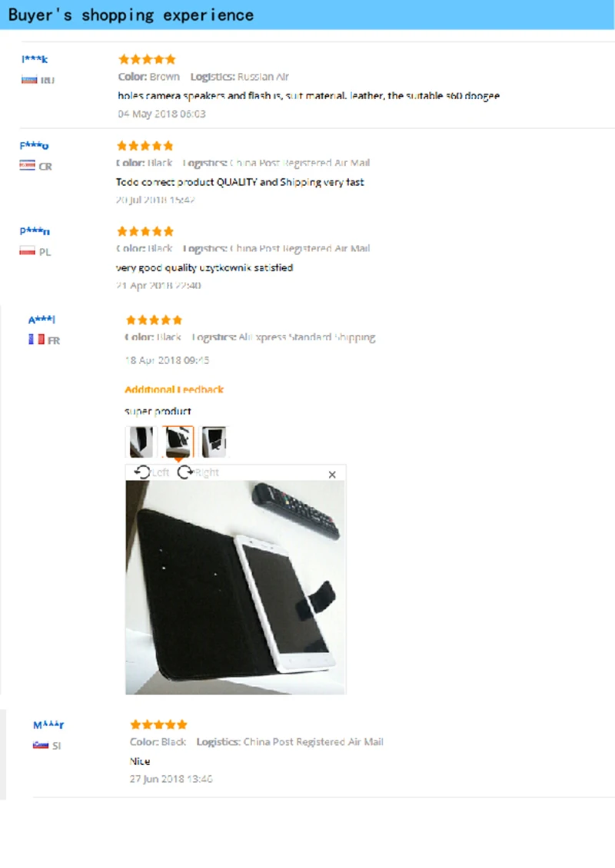Click the Poland flag icon
Screen dimensions: 615x868
[27, 251]
